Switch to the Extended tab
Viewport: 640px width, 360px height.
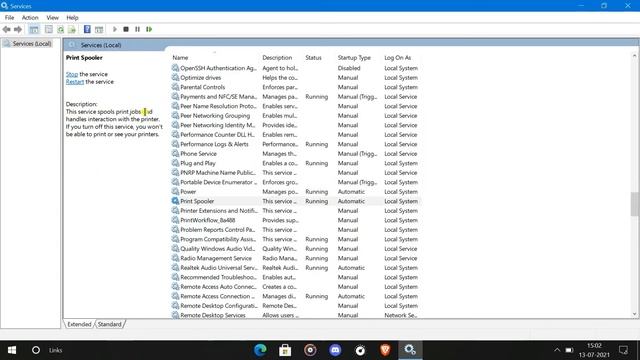pyautogui.click(x=79, y=324)
